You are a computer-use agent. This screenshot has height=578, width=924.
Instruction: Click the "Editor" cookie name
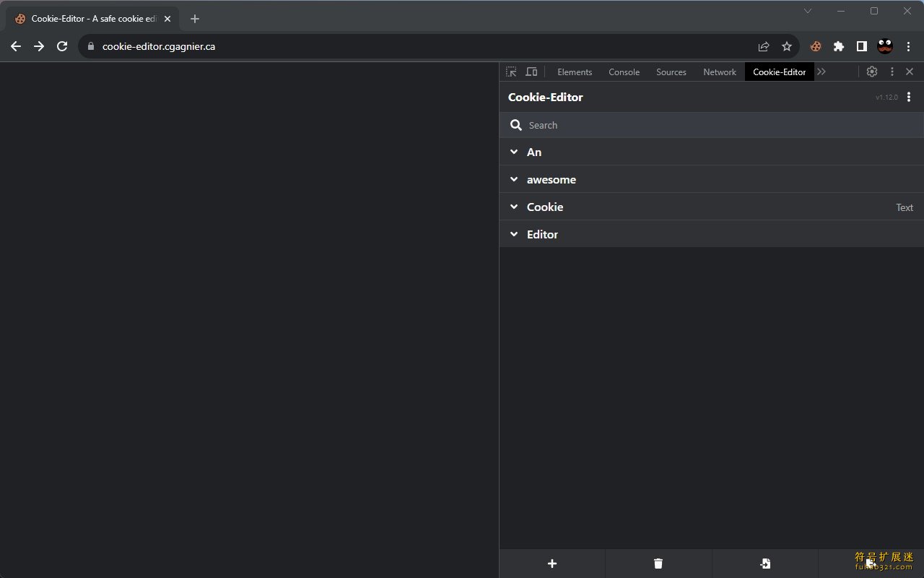tap(542, 234)
